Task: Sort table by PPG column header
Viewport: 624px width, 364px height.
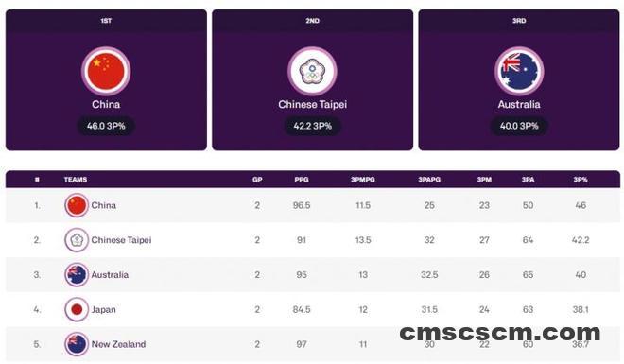Action: click(302, 180)
